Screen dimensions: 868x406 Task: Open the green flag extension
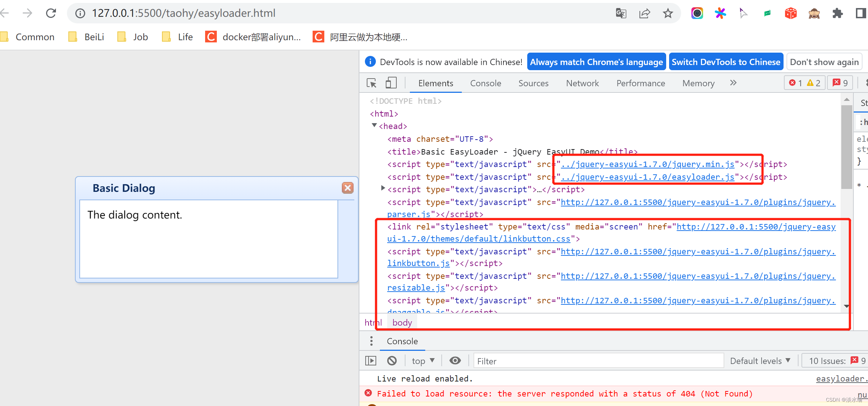point(767,14)
